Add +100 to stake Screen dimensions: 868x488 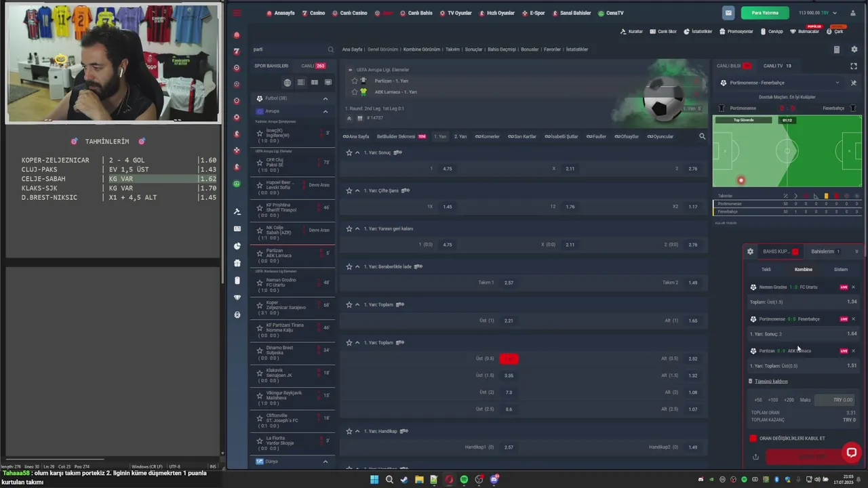click(x=773, y=400)
